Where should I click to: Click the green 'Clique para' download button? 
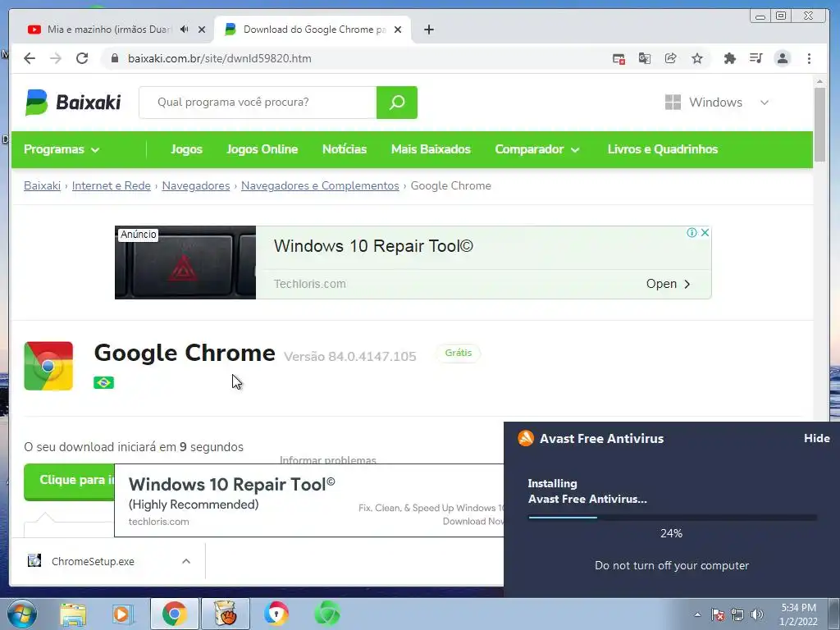[69, 481]
